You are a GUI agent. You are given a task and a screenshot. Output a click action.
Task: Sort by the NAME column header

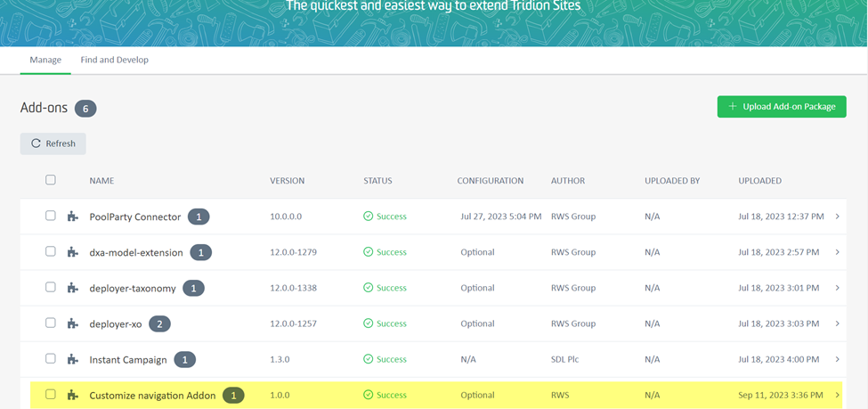pyautogui.click(x=101, y=181)
